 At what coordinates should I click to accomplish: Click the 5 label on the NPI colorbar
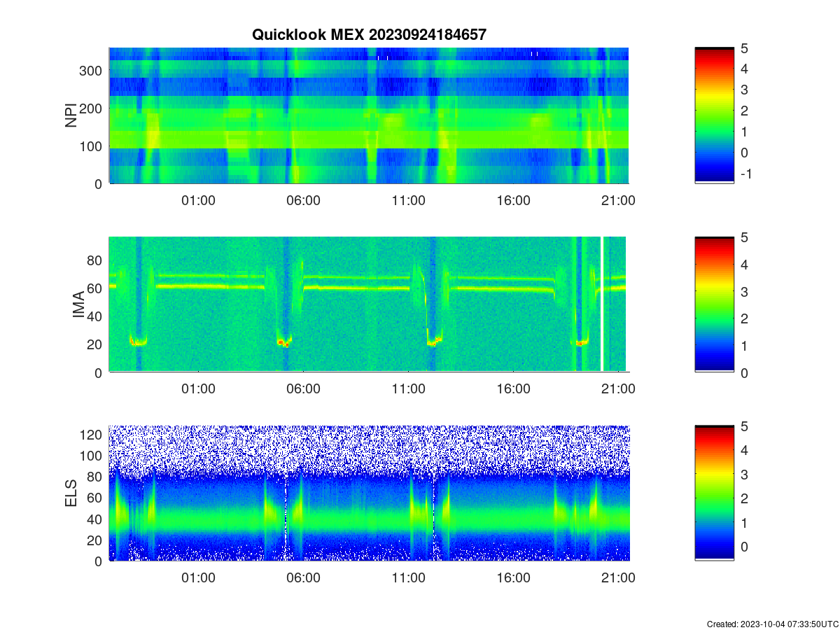(x=745, y=48)
